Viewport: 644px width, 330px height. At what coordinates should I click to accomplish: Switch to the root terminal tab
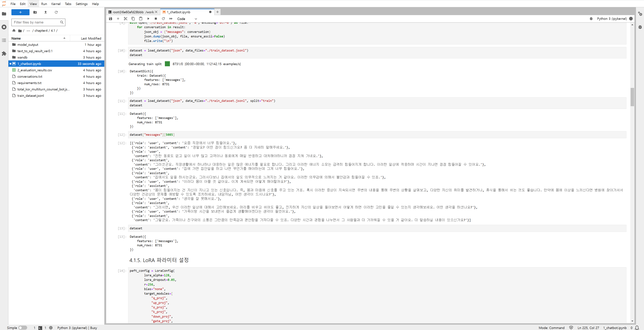point(132,12)
